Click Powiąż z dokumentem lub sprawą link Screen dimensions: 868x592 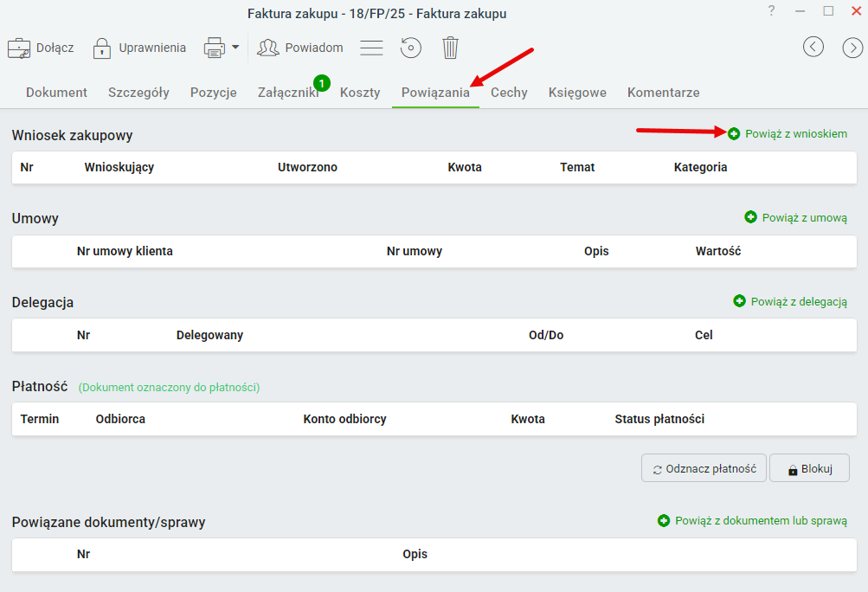pyautogui.click(x=762, y=520)
